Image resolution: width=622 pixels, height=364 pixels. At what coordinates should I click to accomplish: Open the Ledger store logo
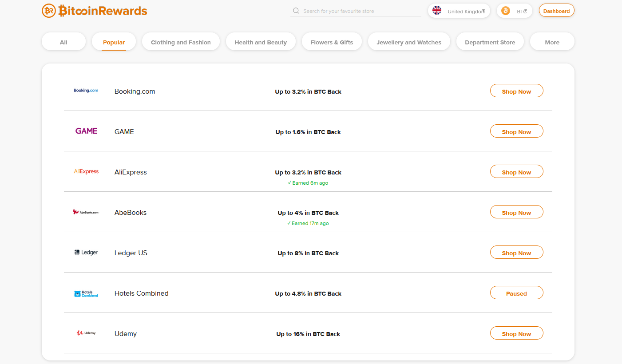(86, 252)
